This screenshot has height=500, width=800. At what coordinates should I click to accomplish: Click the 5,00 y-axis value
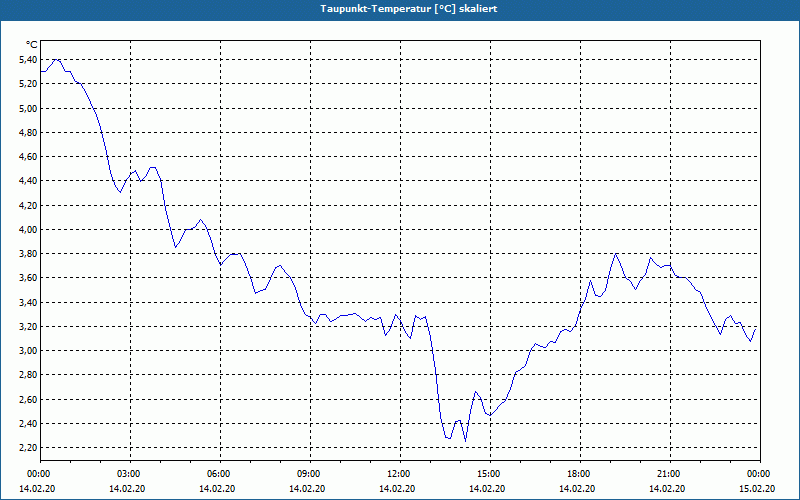pos(28,108)
